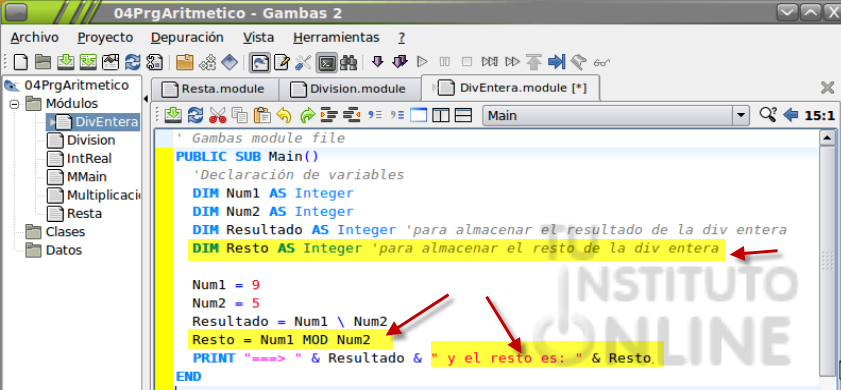Toggle the horizontal split editor view
Screen dimensions: 841x390
click(x=463, y=115)
